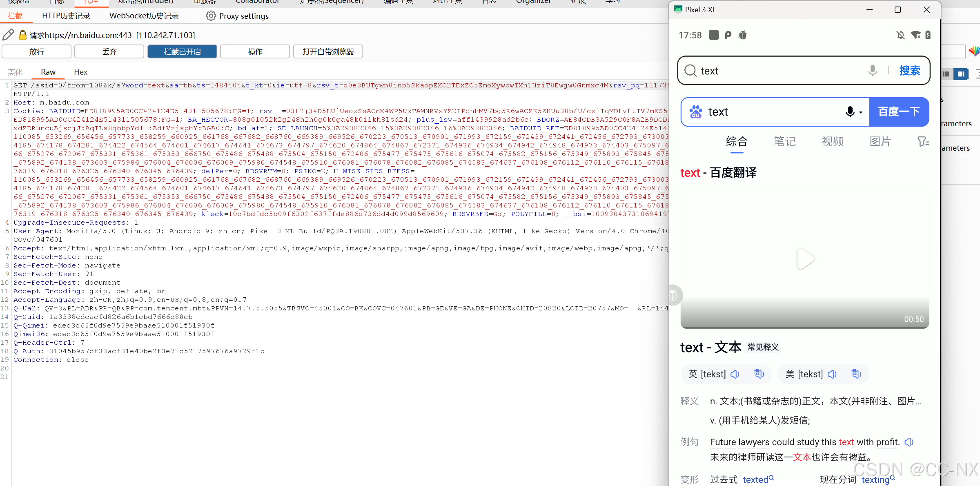Tap the filter funnel icon beside 图片
Screen dimensions: 980x486
[x=922, y=142]
